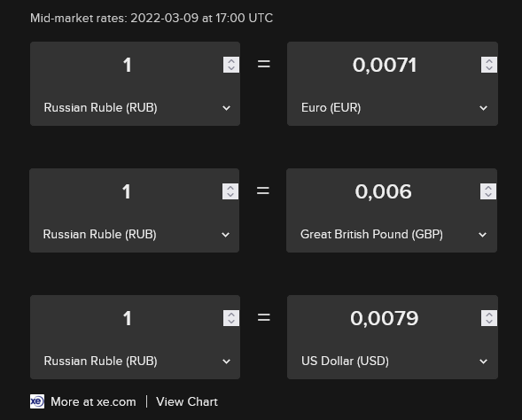Expand the US Dollar (USD) dropdown
This screenshot has width=522, height=420.
coord(393,362)
